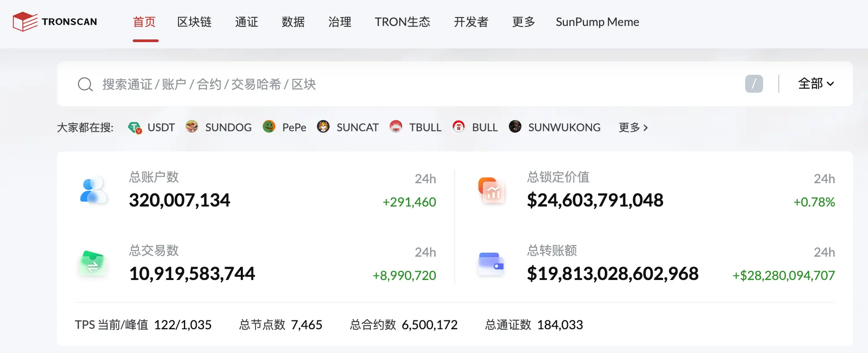The width and height of the screenshot is (868, 353).
Task: Click the TBULL token icon
Action: [x=396, y=127]
